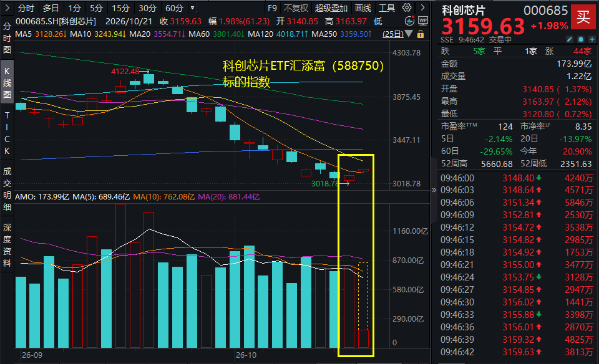Click the MA5 3128.26 indicator label

pyautogui.click(x=41, y=34)
